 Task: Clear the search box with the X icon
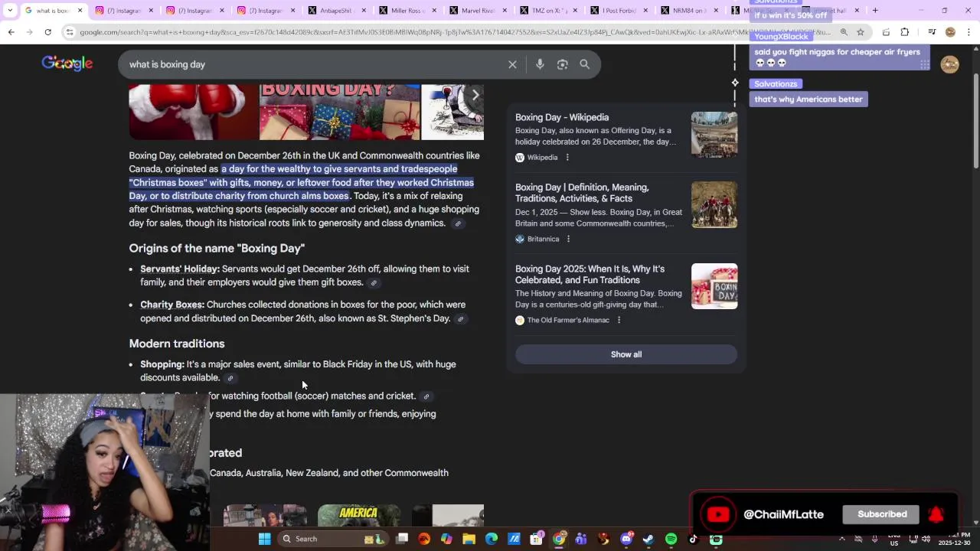[512, 65]
